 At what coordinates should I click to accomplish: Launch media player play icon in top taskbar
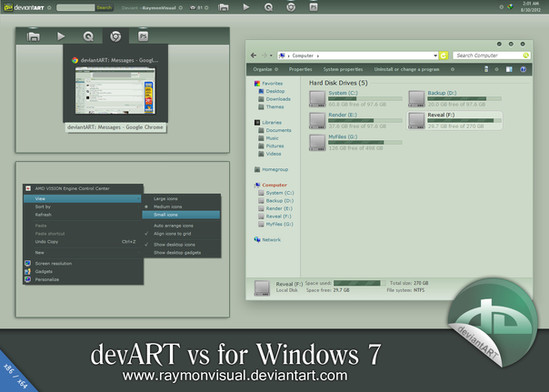246,7
